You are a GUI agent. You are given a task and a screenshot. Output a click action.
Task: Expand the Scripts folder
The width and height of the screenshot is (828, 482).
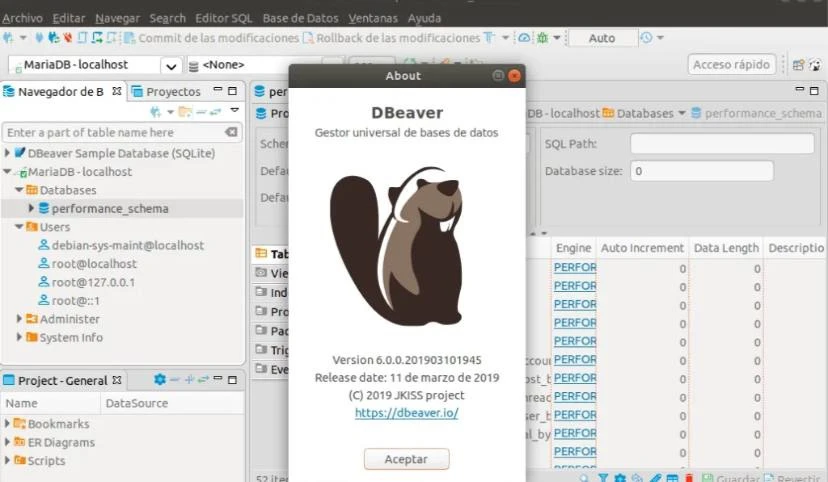[x=7, y=461]
